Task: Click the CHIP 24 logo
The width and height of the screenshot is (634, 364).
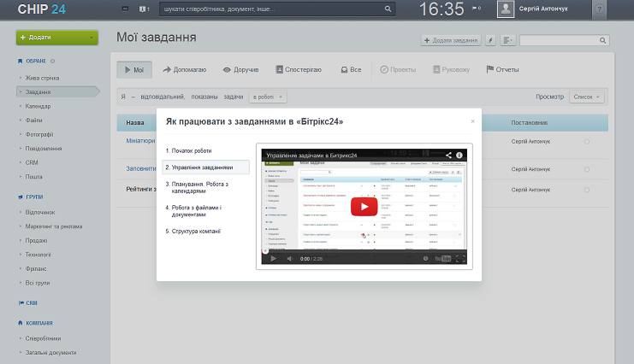Action: 42,9
